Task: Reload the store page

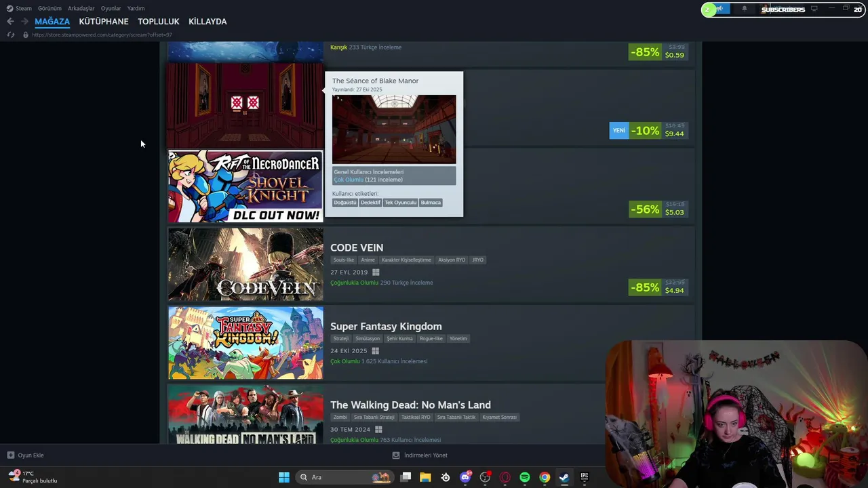Action: click(10, 35)
